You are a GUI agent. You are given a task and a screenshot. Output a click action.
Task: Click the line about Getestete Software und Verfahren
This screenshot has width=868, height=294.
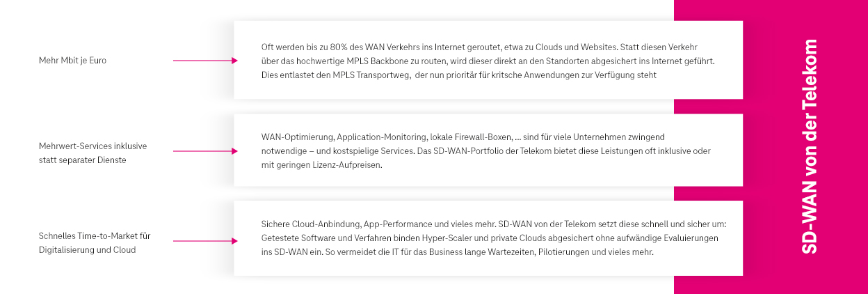(490, 238)
